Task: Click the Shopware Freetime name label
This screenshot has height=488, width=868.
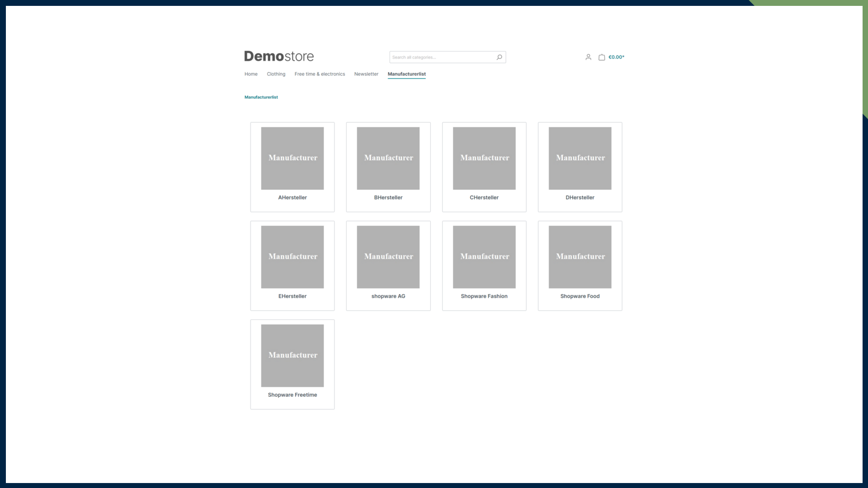Action: (x=292, y=395)
